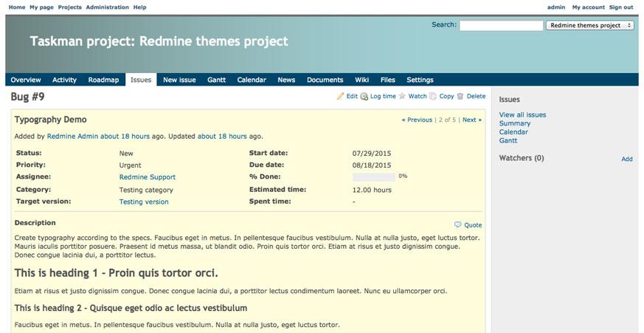Switch to the Files tab
The height and width of the screenshot is (333, 644).
388,80
